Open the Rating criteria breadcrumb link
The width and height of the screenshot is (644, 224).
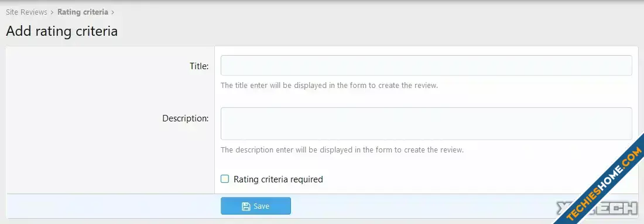click(83, 12)
